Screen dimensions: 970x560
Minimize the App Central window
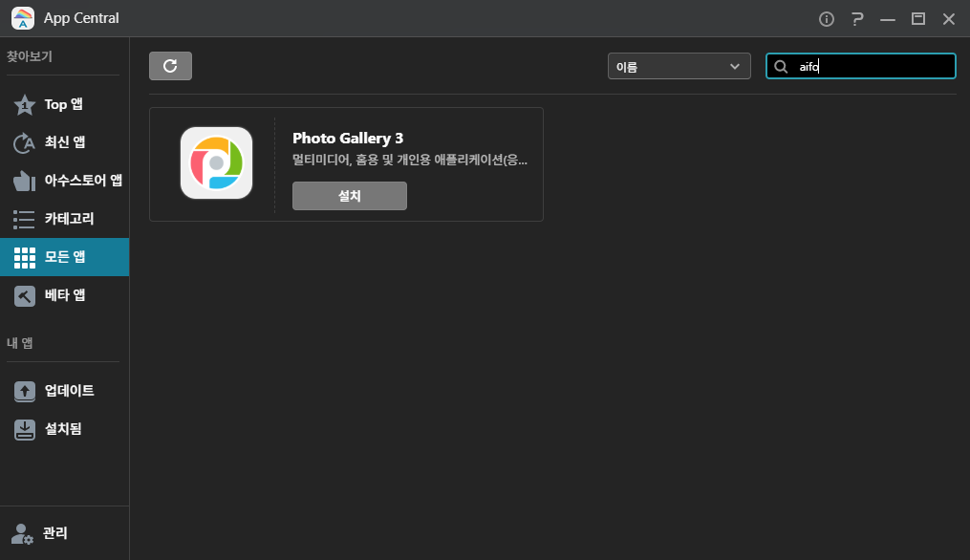888,20
